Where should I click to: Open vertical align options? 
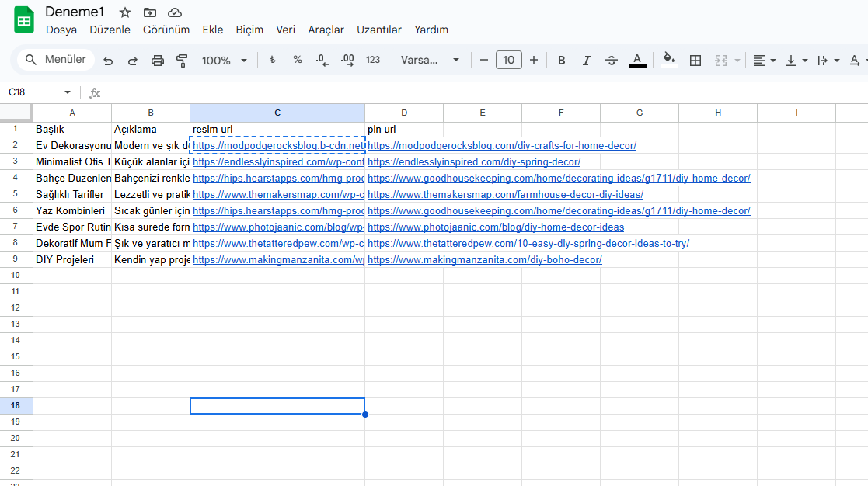pyautogui.click(x=797, y=61)
